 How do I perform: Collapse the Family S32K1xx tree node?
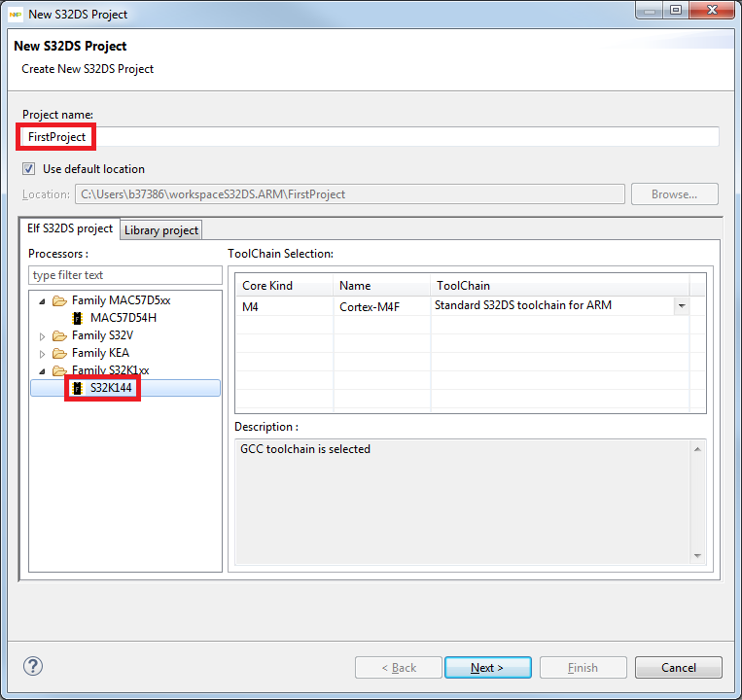point(42,371)
